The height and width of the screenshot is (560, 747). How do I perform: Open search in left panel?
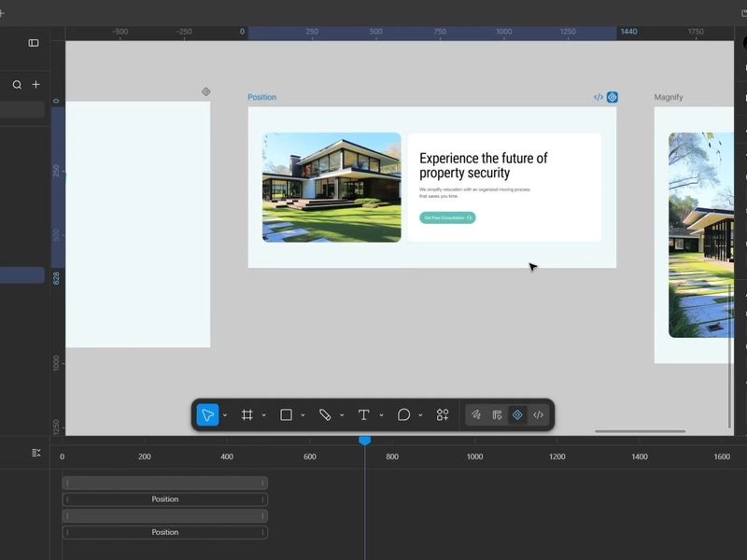tap(17, 85)
